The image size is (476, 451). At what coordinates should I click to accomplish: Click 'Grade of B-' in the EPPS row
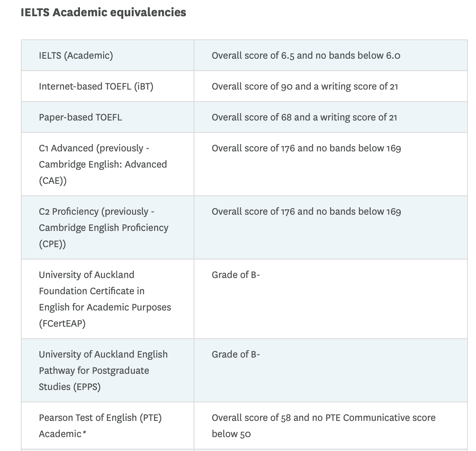[236, 354]
